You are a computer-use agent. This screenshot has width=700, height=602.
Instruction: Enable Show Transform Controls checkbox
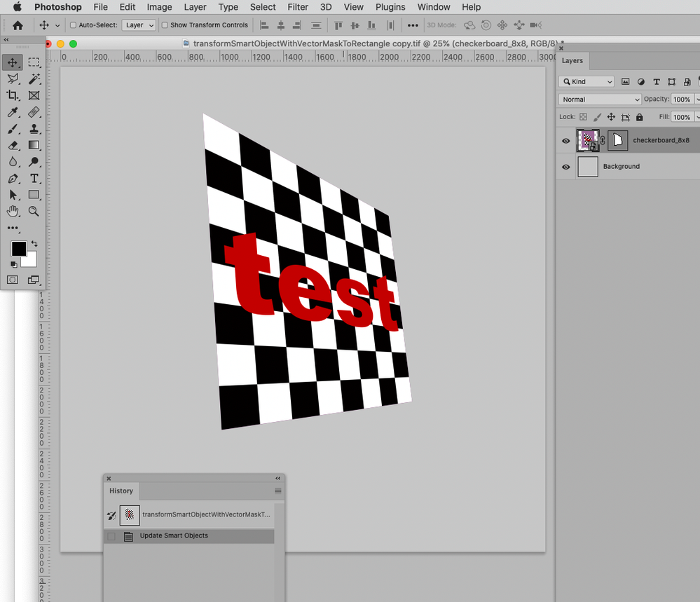pos(165,25)
